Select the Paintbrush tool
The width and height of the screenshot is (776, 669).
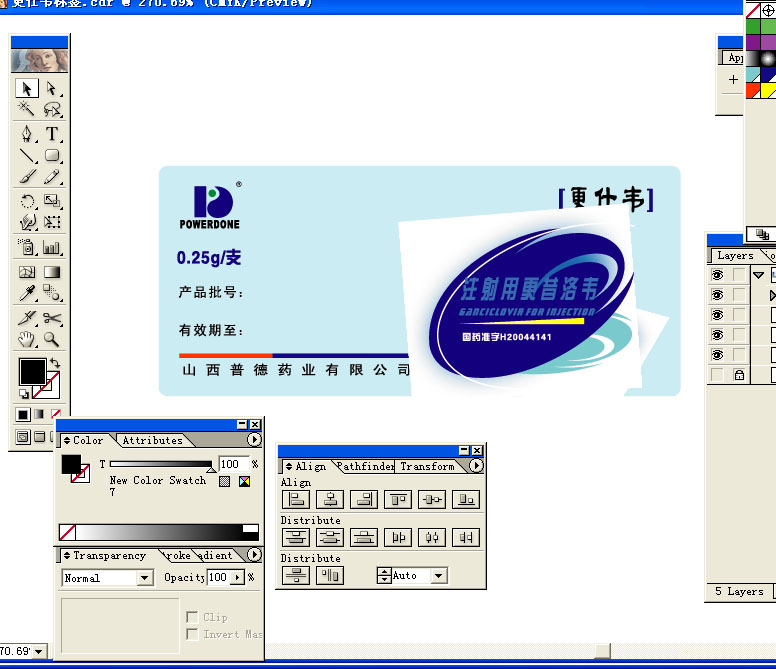[x=27, y=177]
